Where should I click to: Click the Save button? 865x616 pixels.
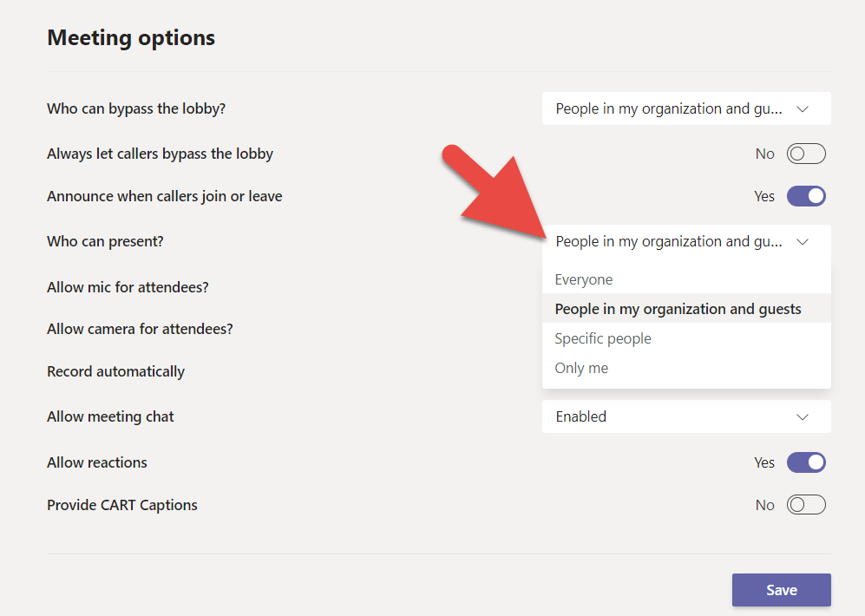781,590
